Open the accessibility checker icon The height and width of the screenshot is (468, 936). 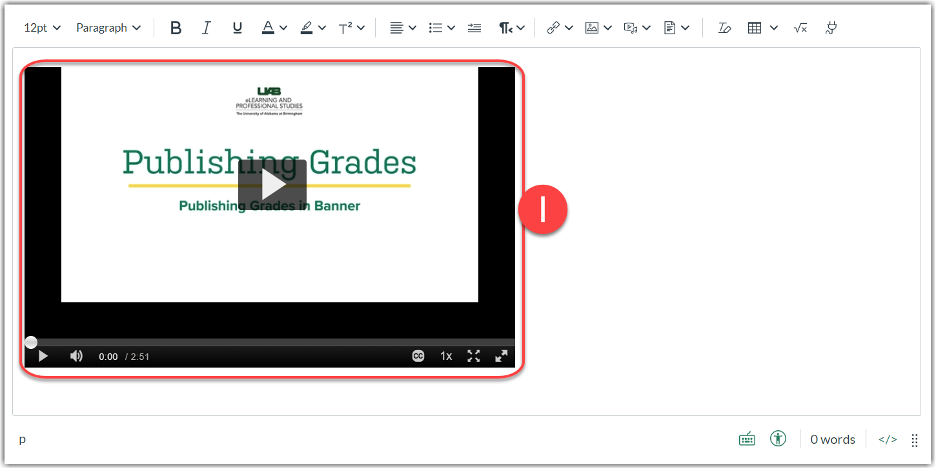point(778,439)
